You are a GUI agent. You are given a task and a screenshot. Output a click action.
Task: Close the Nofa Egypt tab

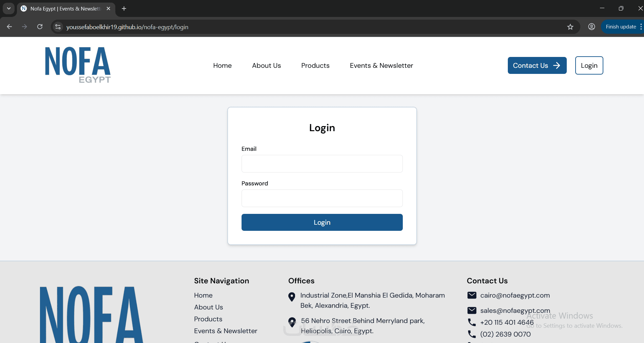pyautogui.click(x=108, y=8)
